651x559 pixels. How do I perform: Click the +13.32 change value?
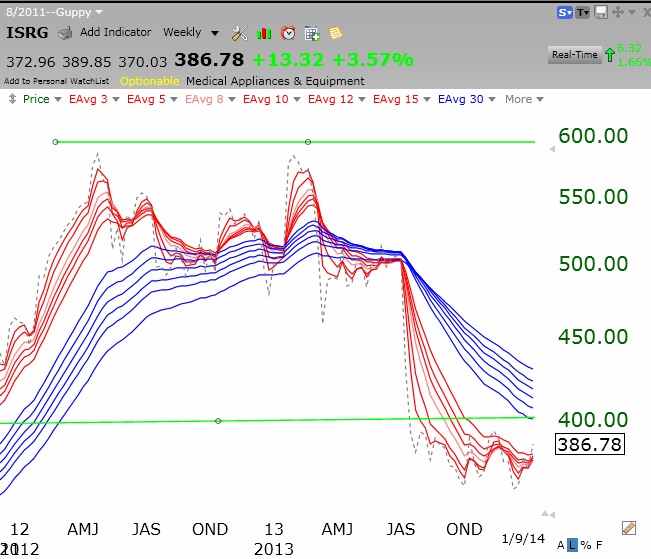pos(288,60)
